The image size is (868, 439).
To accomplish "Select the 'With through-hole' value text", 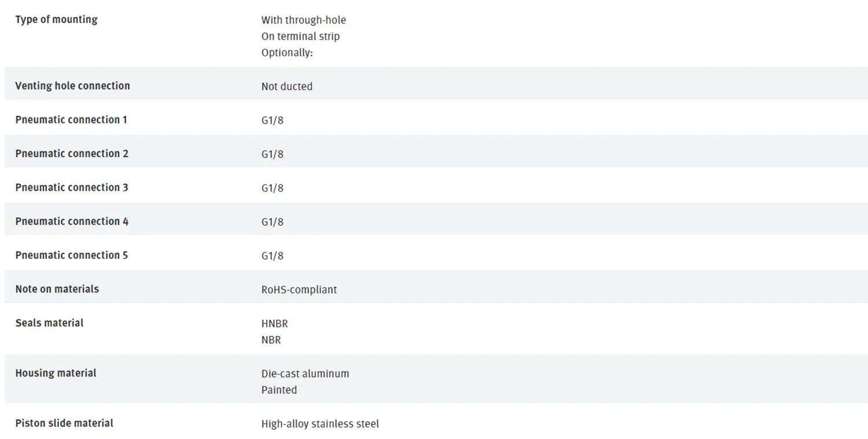I will pos(304,20).
